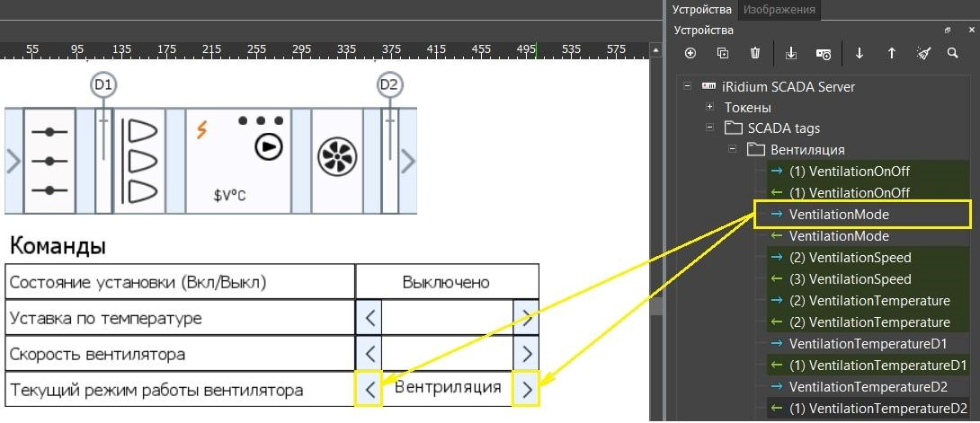Click the trash delete icon
The width and height of the screenshot is (980, 423).
[x=755, y=54]
